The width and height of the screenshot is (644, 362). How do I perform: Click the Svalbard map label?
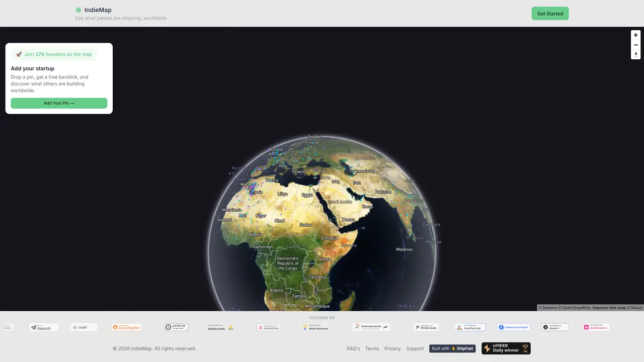315,137
